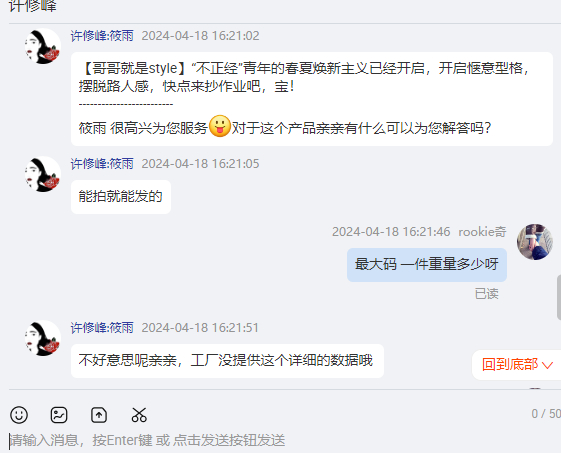Click sender name 许修峰:筱雨 at 16:21:02
Viewport: 561px width, 453px height.
(102, 36)
